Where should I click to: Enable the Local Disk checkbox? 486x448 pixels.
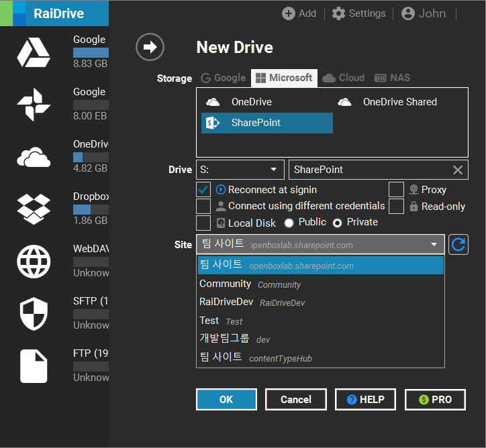[x=203, y=223]
